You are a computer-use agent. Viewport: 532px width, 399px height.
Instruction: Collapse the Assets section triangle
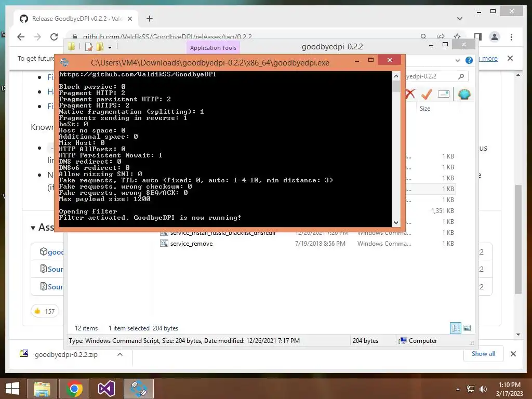[33, 228]
